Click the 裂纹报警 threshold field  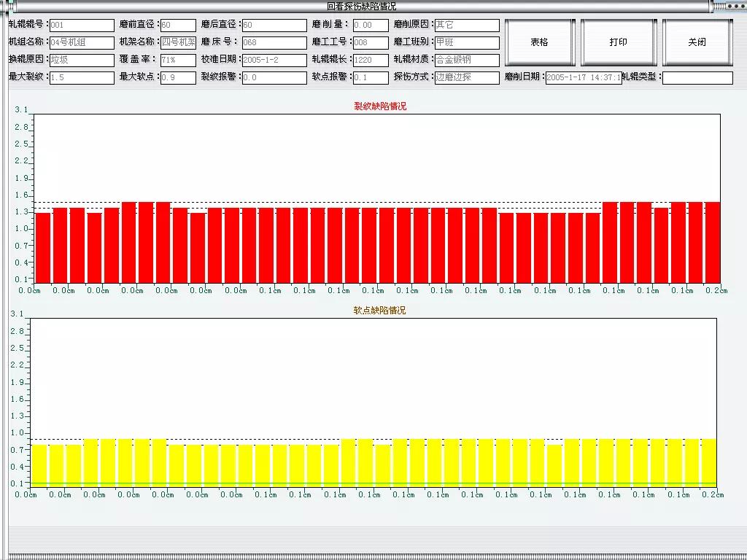point(274,78)
